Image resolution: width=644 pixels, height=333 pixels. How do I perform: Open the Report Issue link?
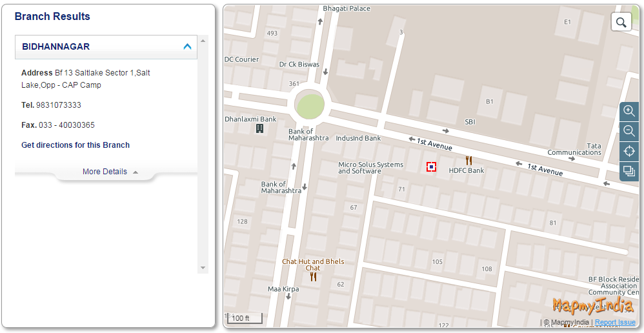[615, 322]
